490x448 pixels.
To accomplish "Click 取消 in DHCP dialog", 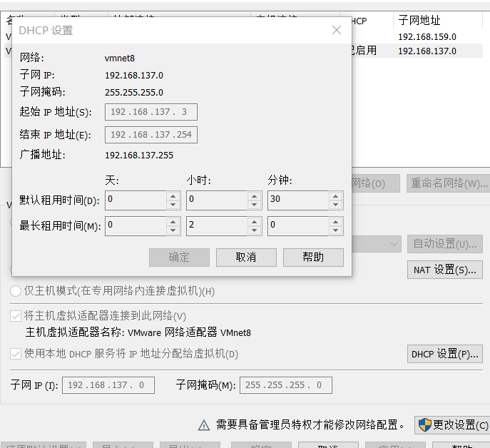I will pos(246,258).
